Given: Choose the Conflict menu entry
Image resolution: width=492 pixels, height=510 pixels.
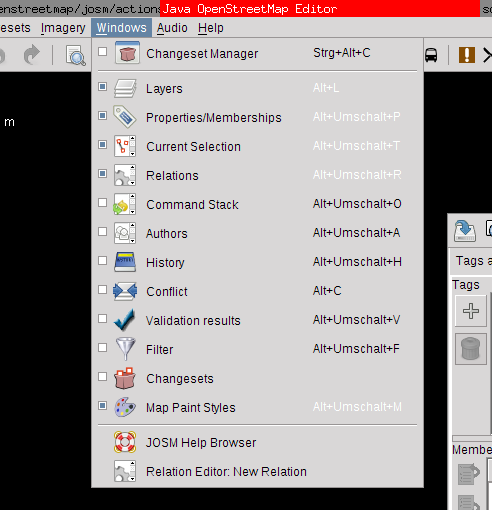Looking at the screenshot, I should tap(257, 291).
